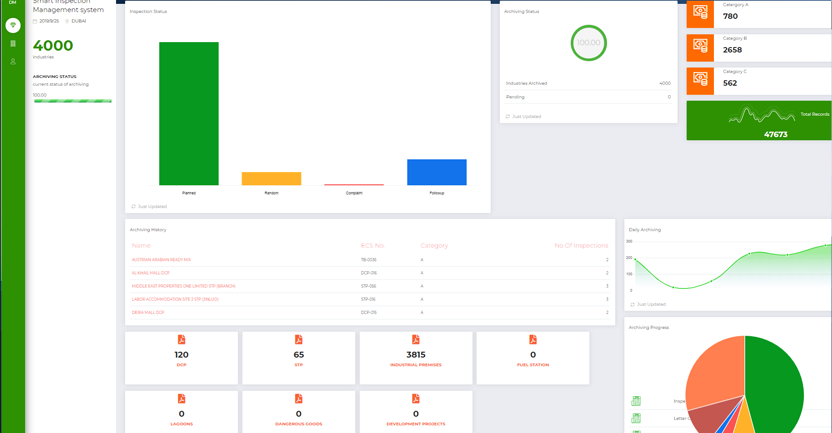The image size is (832, 433).
Task: Open the user profile icon in sidebar
Action: [13, 62]
